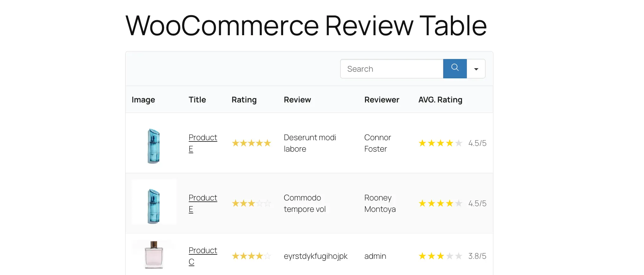The height and width of the screenshot is (275, 644).
Task: Click the Reviewer column header
Action: 381,100
